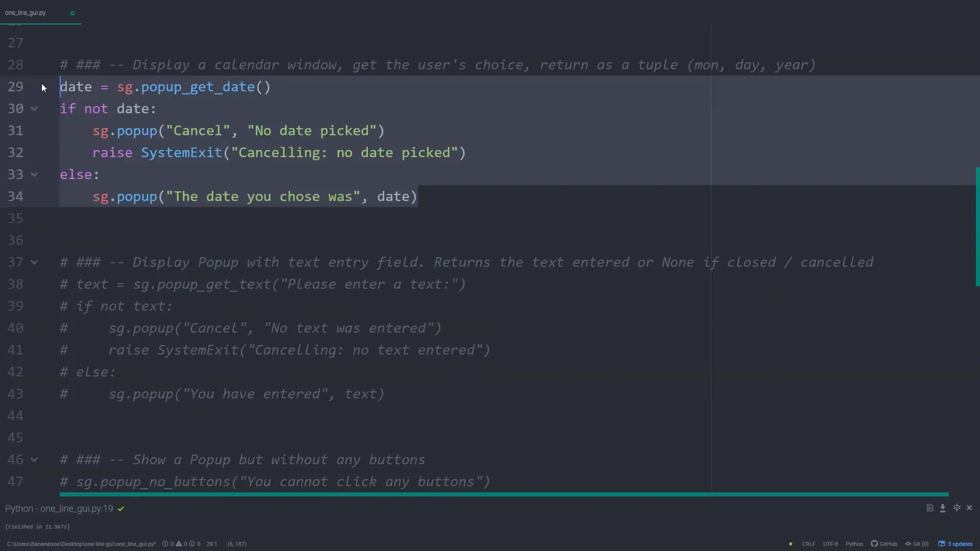This screenshot has height=551, width=980.
Task: Collapse the else block at line 33
Action: 34,174
